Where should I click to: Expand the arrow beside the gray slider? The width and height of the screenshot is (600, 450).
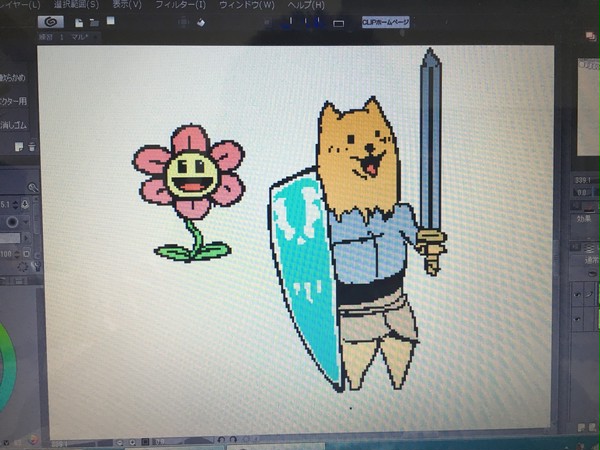(26, 238)
